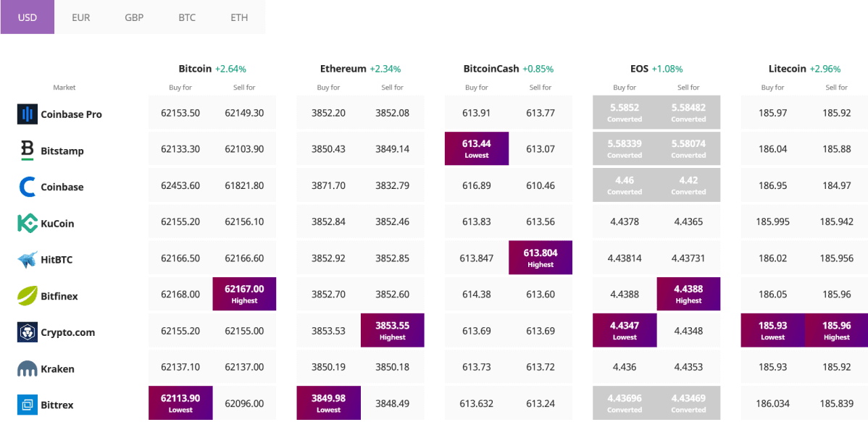Click the KuCoin logo icon
Screen dimensions: 868x422
27,224
